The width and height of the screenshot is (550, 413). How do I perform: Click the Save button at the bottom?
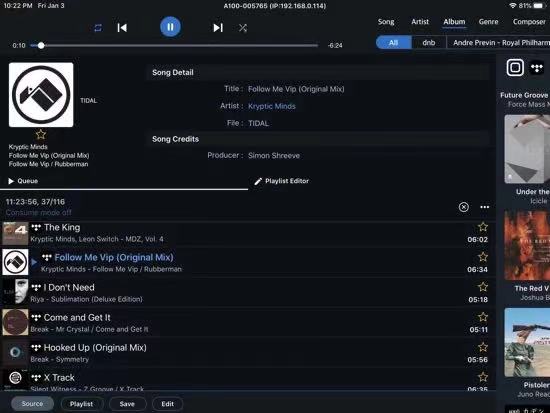[x=127, y=404]
